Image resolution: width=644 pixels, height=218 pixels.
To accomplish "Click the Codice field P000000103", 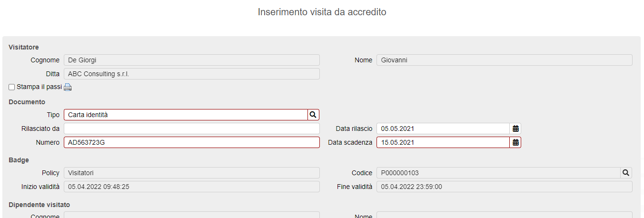I will click(498, 173).
